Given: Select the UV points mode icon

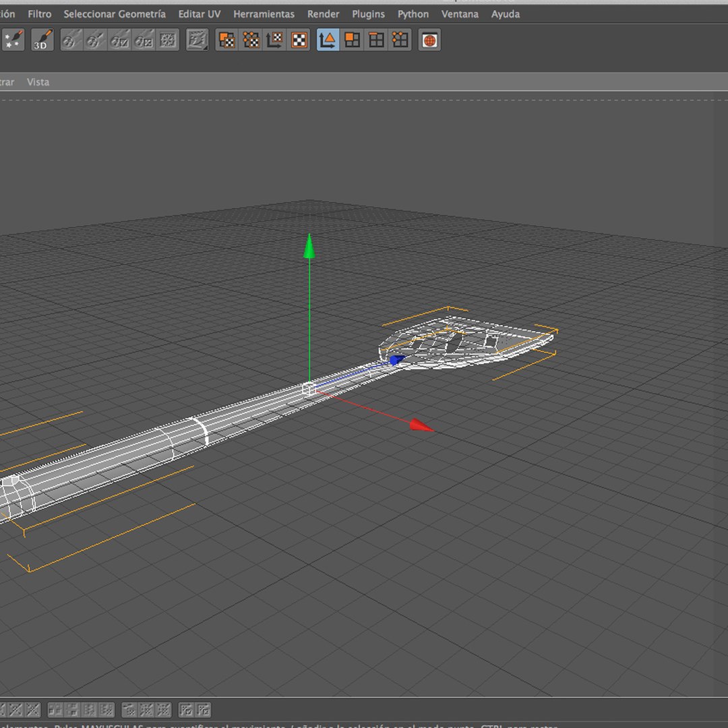Looking at the screenshot, I should (x=251, y=40).
